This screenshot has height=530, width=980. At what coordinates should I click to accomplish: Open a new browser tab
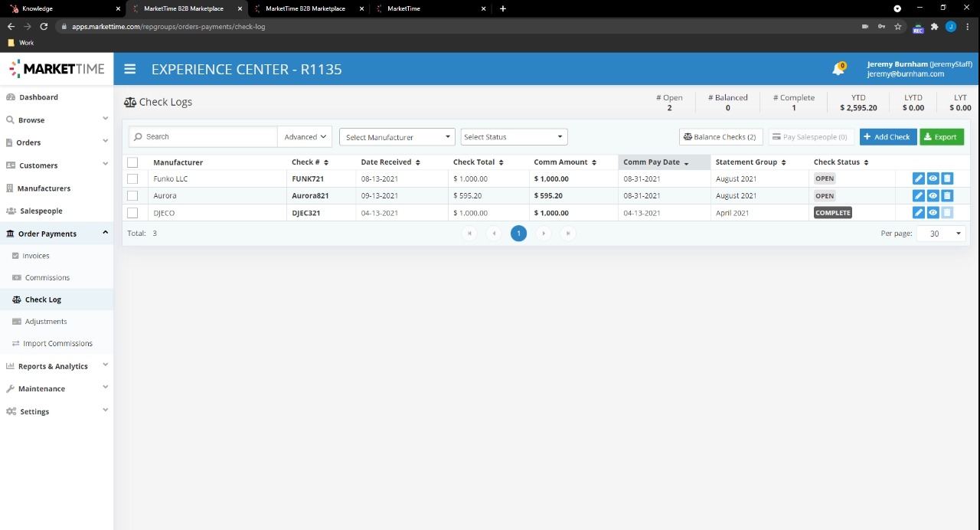(502, 8)
